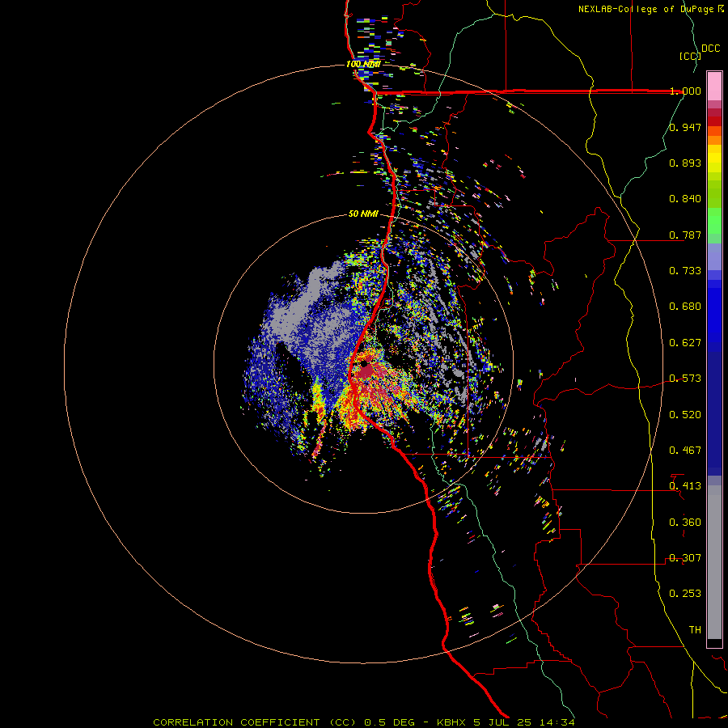
Task: Click the 1.000 value on the scale
Action: tap(685, 91)
